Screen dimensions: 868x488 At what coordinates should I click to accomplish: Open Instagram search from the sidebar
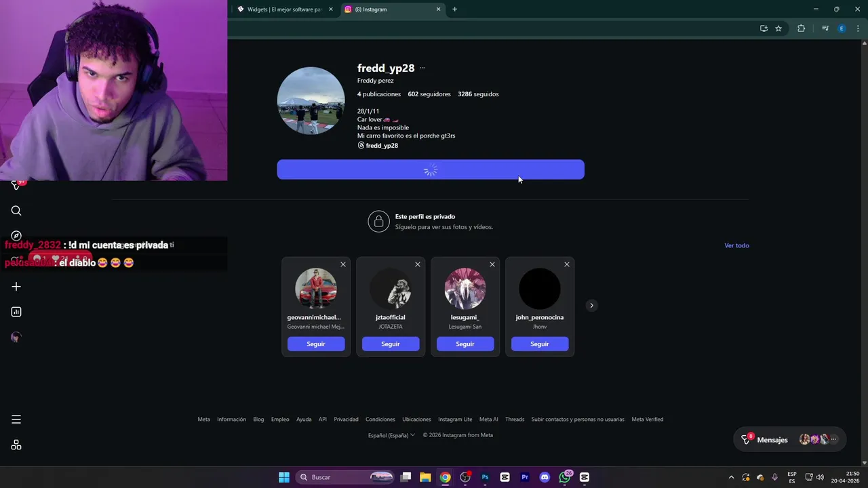(x=16, y=211)
